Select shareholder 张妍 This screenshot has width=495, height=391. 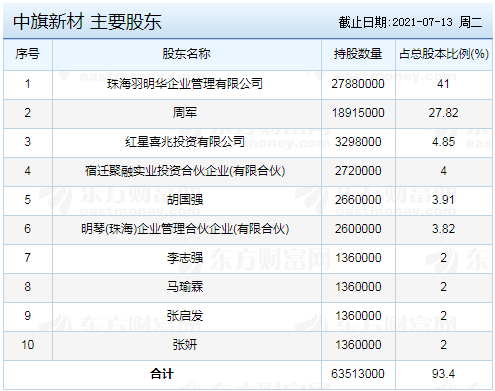[185, 345]
